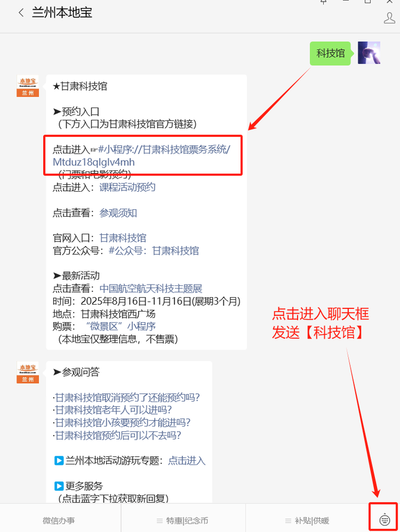The image size is (400, 532).
Task: Open the 中国航空航天科技主题展 link
Action: point(151,288)
